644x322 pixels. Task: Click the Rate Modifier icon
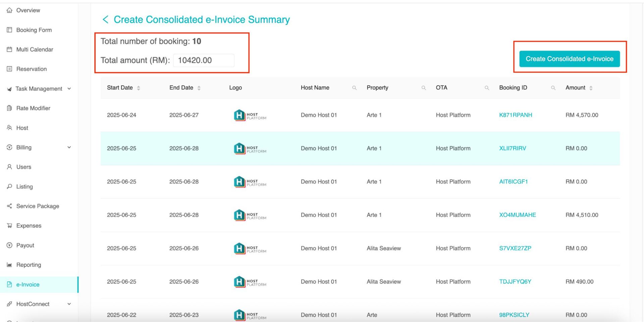[9, 108]
